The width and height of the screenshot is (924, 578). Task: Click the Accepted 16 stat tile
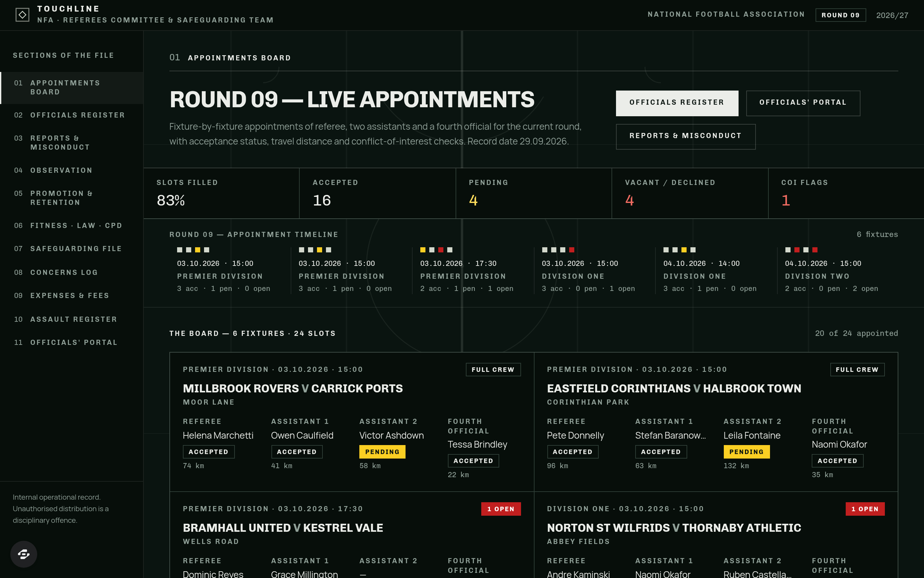point(378,193)
